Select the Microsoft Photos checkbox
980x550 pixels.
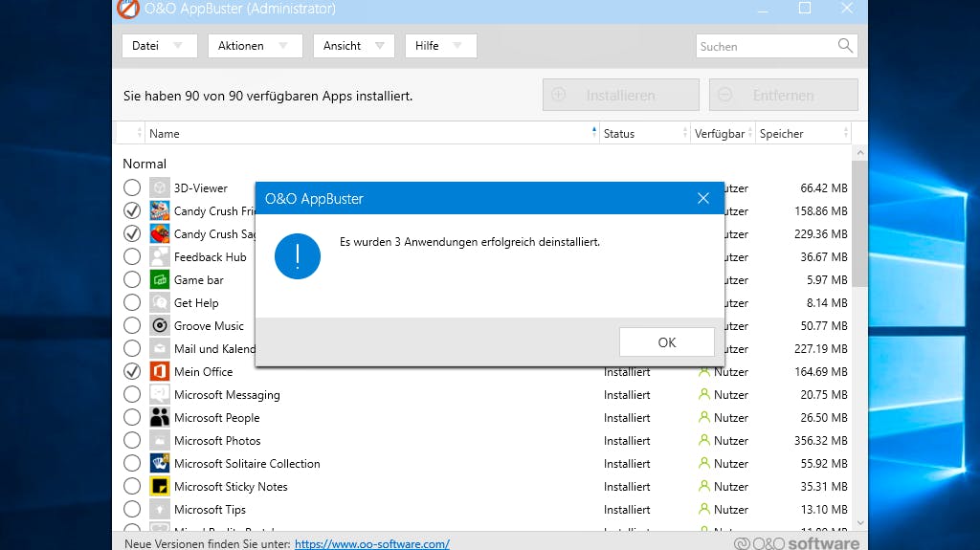132,440
